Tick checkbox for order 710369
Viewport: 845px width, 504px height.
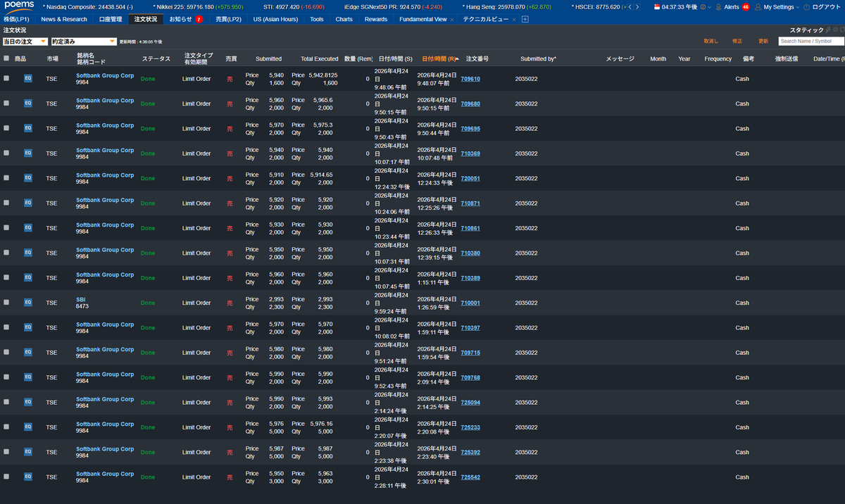6,153
